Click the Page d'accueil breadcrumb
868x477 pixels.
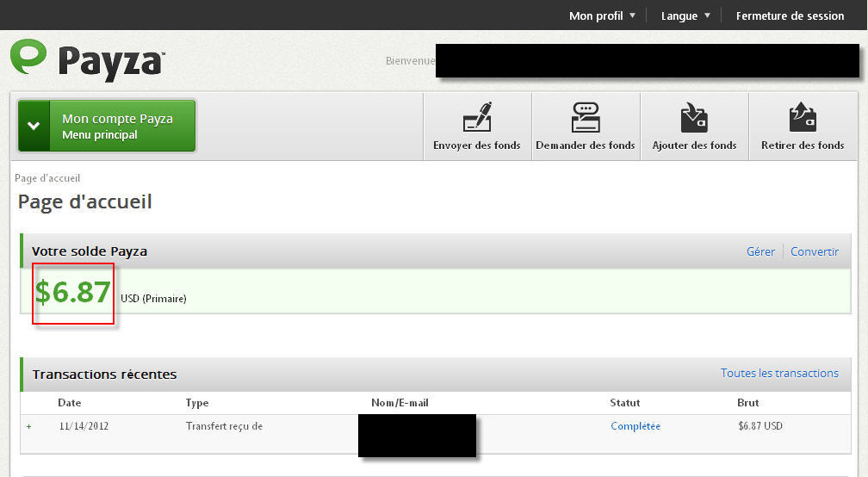coord(47,178)
